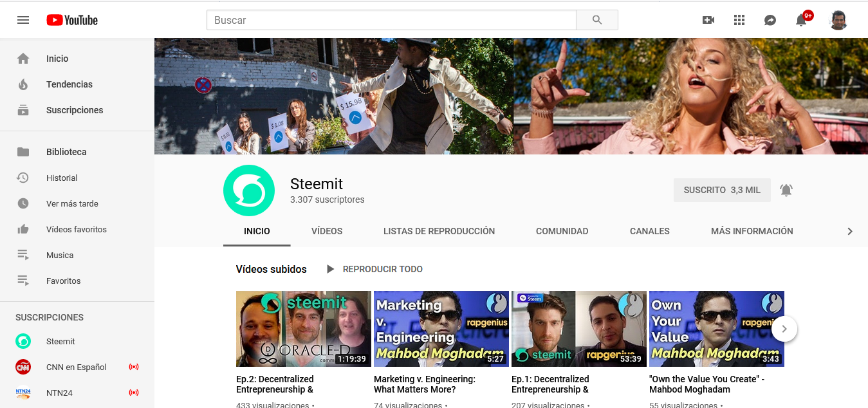
Task: Open the Marketing v. Engineering 5:27 thumbnail
Action: 441,329
